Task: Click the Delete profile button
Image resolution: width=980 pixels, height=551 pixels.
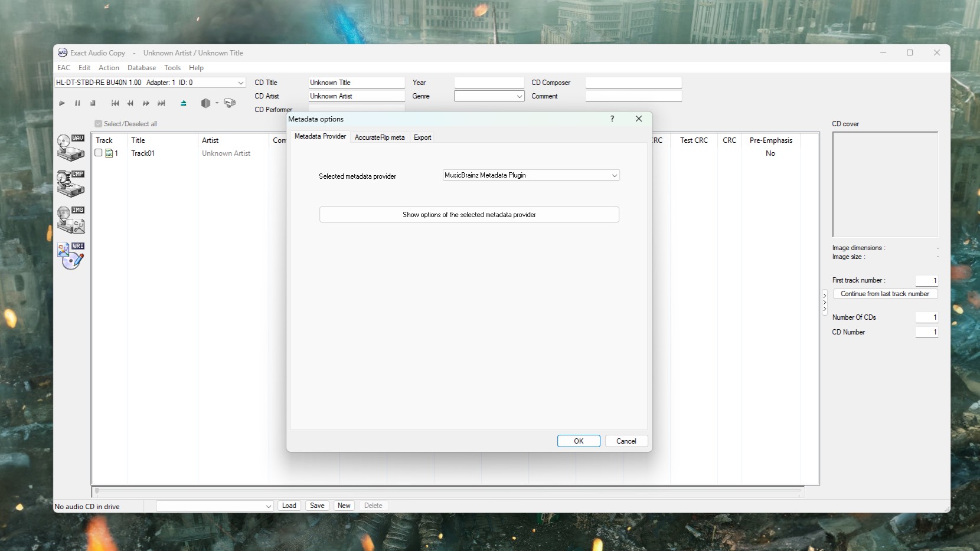Action: [x=373, y=506]
